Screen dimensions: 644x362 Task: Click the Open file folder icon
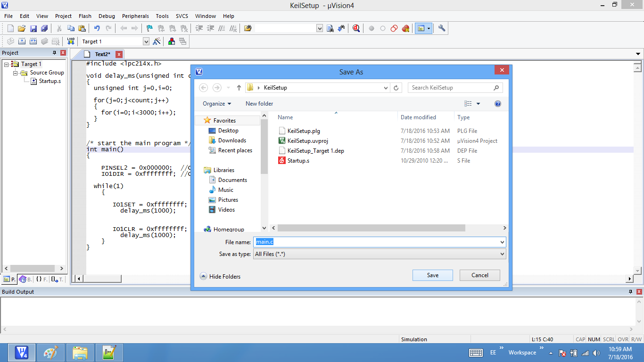(x=22, y=28)
